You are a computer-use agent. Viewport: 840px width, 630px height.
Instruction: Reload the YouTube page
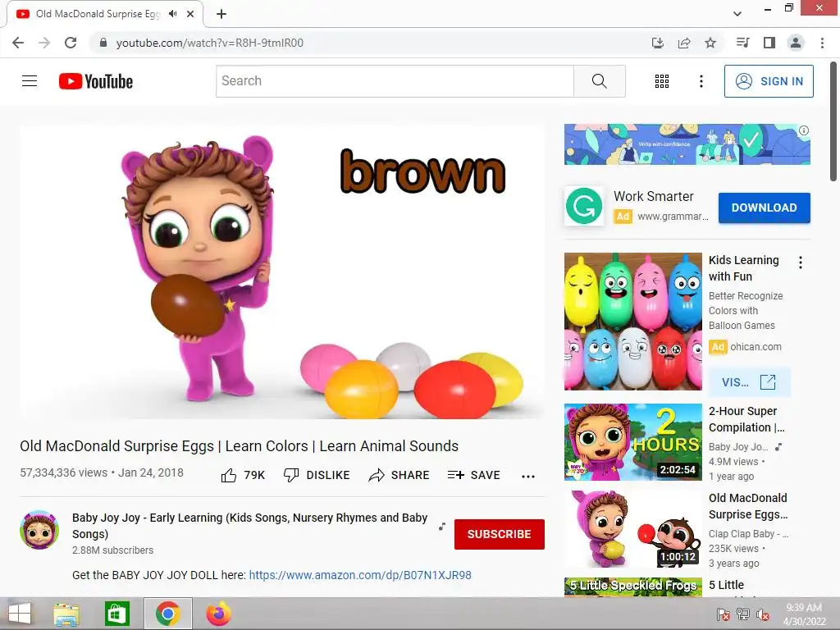[71, 43]
